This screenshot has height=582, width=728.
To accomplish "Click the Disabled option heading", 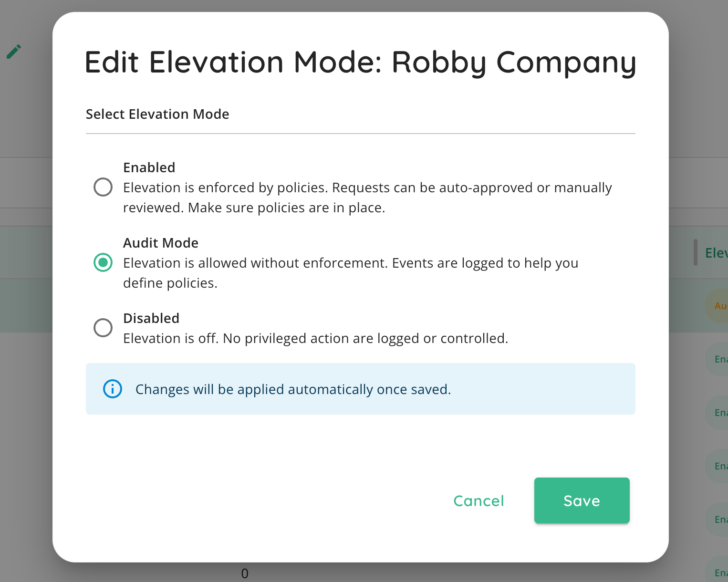I will (151, 318).
